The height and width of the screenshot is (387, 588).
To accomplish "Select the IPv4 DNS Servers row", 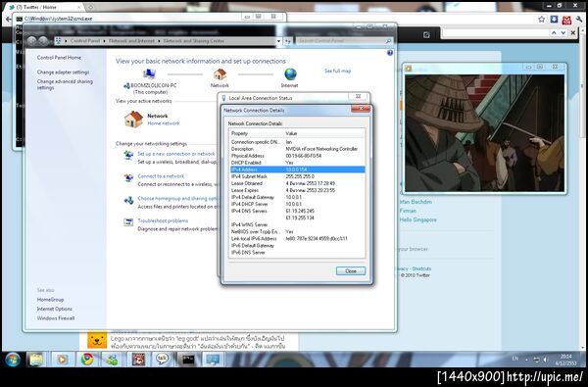I will coord(297,211).
